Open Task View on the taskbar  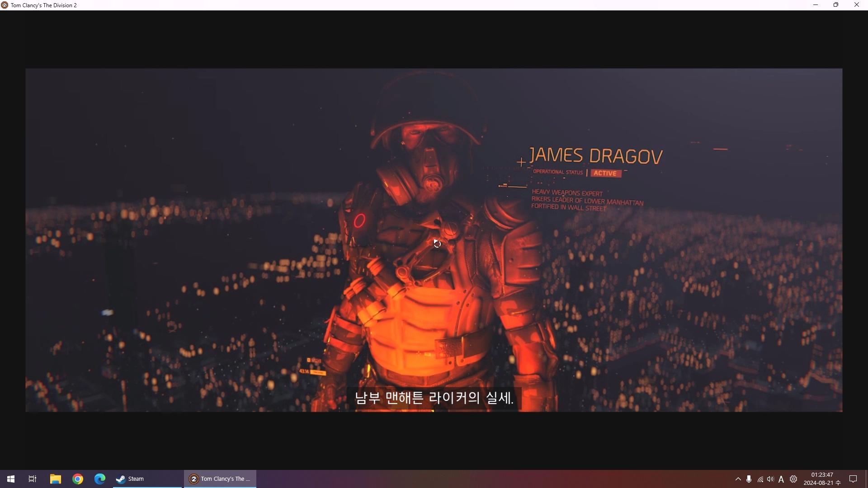[33, 479]
